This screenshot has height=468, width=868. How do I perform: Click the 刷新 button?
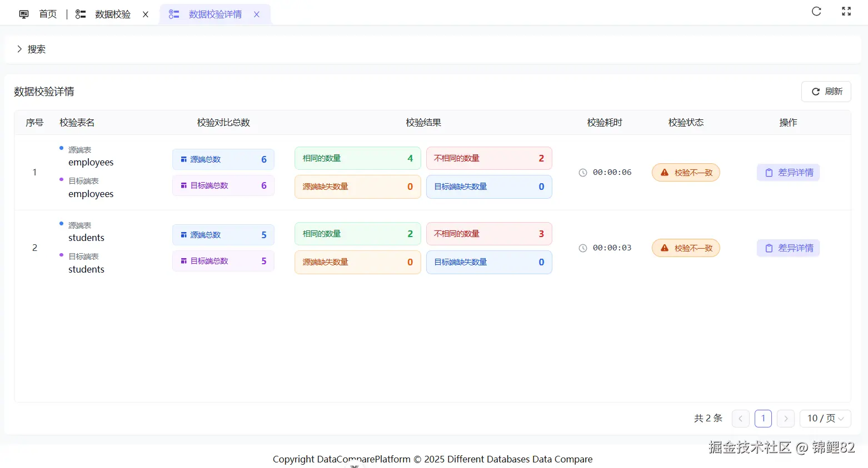tap(826, 92)
